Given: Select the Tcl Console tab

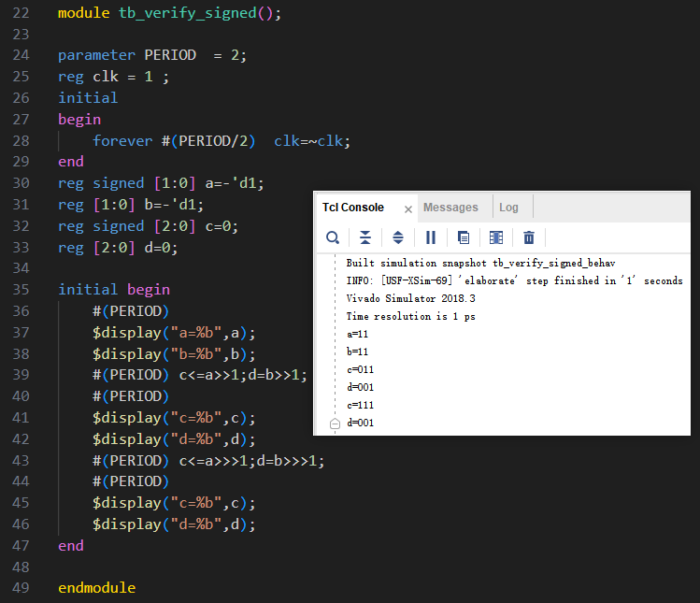Looking at the screenshot, I should [353, 208].
